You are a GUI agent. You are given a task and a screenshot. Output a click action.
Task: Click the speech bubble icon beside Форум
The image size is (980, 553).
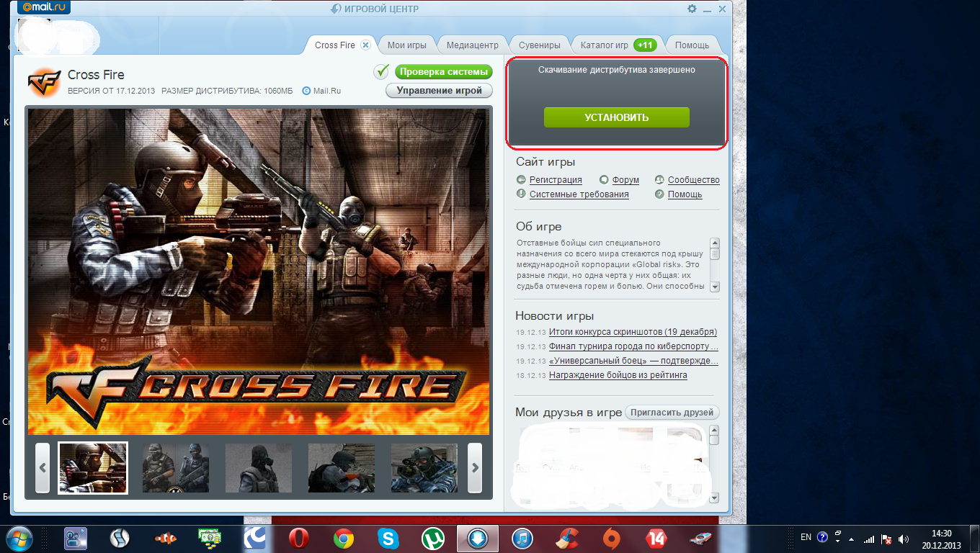(x=604, y=180)
